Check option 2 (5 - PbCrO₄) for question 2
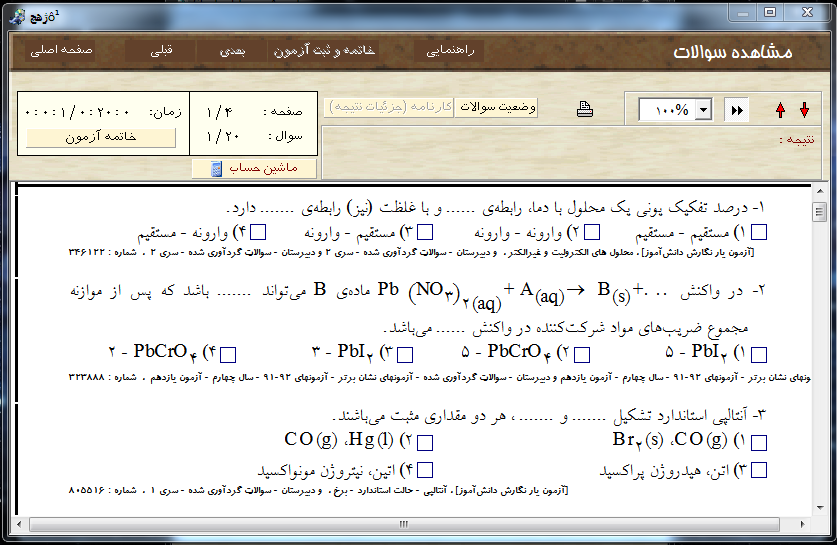837x545 pixels. [x=582, y=354]
